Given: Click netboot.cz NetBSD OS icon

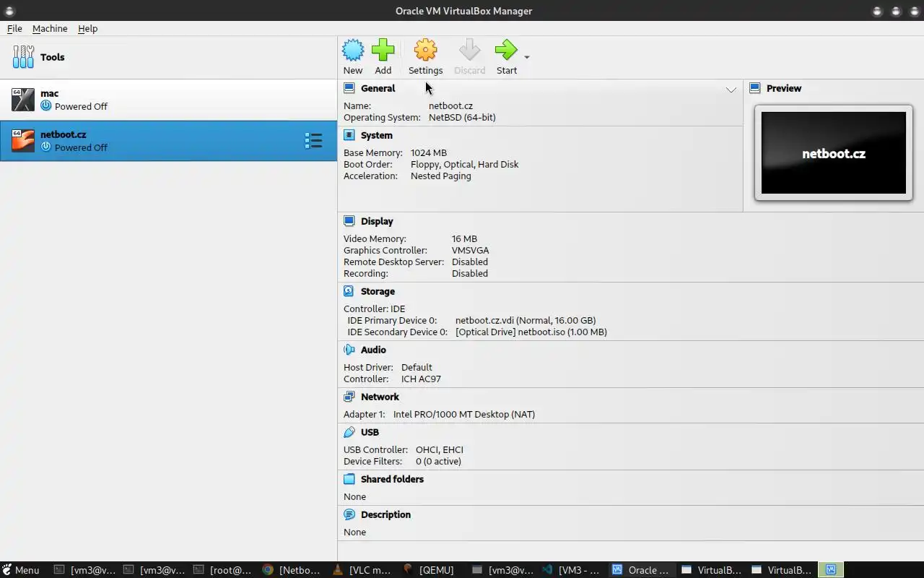Looking at the screenshot, I should point(23,141).
